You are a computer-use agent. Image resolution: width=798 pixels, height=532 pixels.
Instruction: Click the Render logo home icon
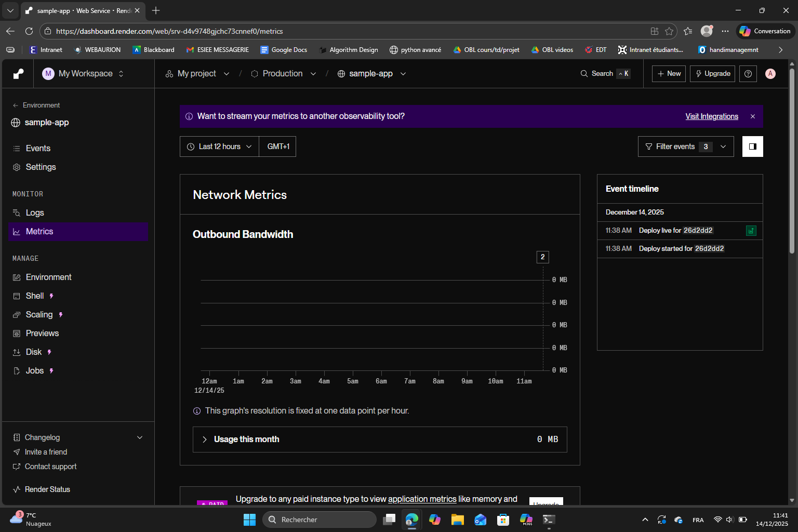pos(18,74)
